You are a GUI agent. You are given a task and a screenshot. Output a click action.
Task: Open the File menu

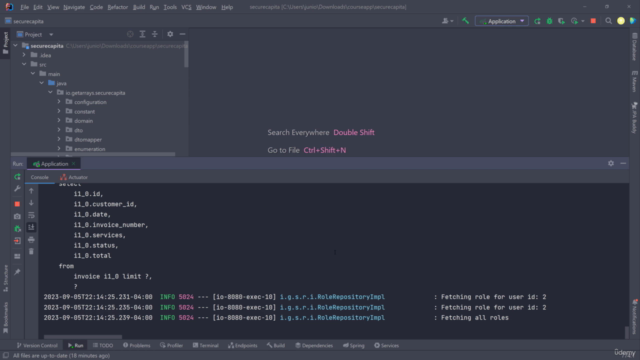[24, 7]
